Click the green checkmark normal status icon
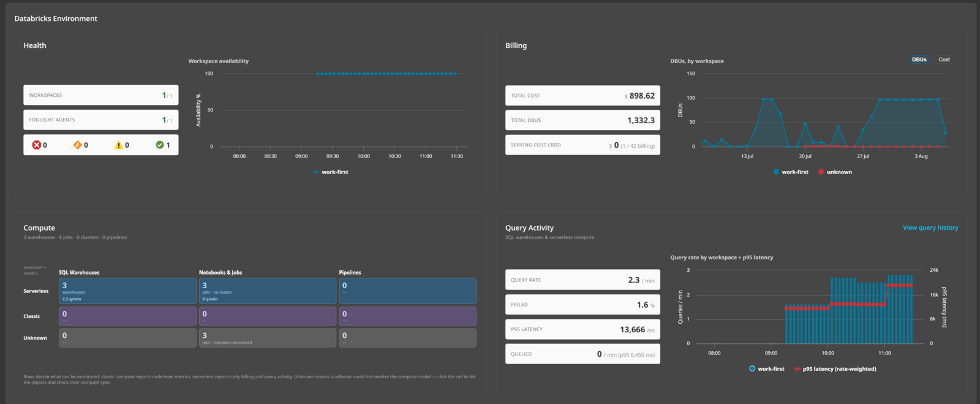980x404 pixels. coord(160,145)
